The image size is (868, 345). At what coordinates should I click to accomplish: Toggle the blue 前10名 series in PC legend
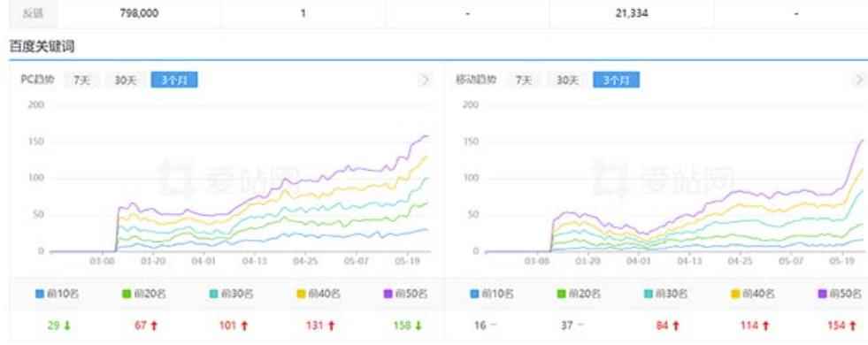click(57, 294)
